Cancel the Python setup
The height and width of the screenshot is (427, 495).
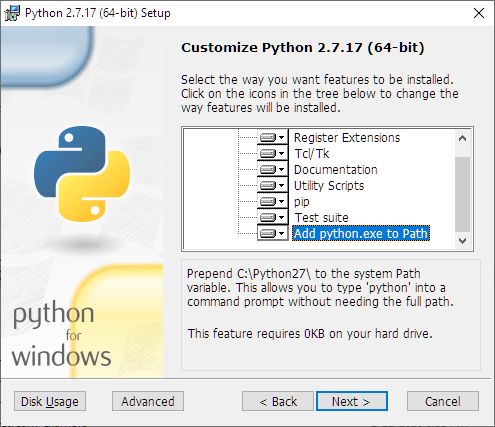(x=443, y=401)
